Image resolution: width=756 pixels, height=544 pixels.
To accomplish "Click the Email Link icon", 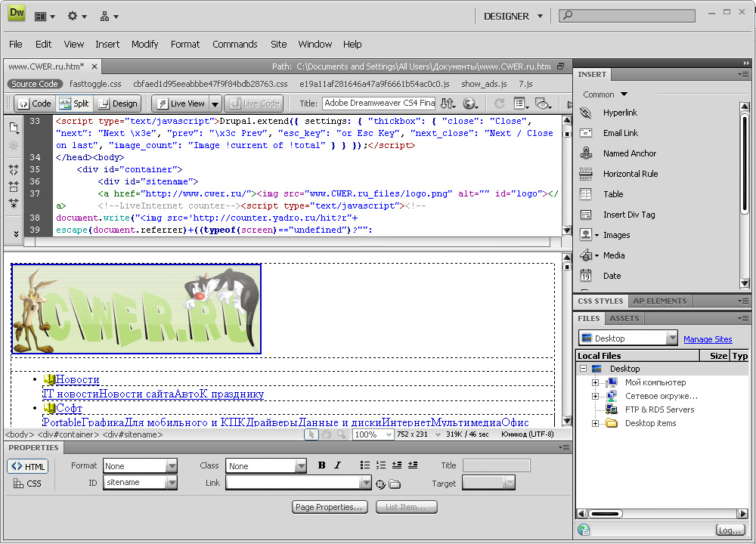I will 586,133.
